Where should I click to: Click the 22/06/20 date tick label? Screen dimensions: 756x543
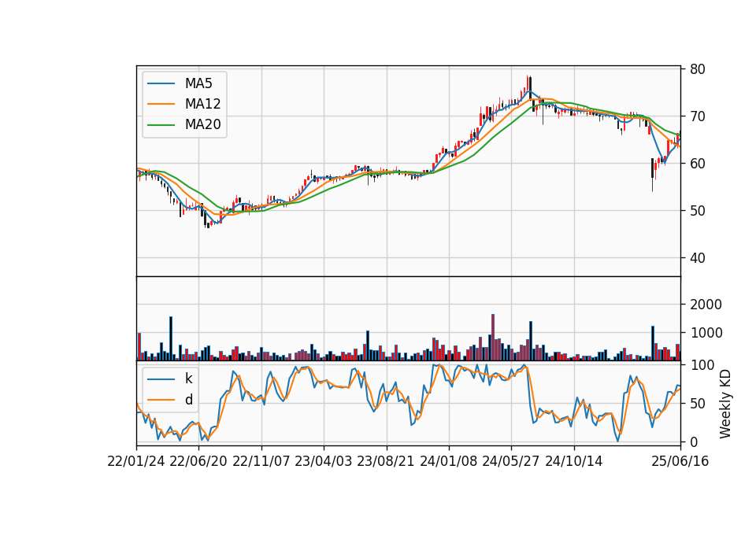coord(198,461)
